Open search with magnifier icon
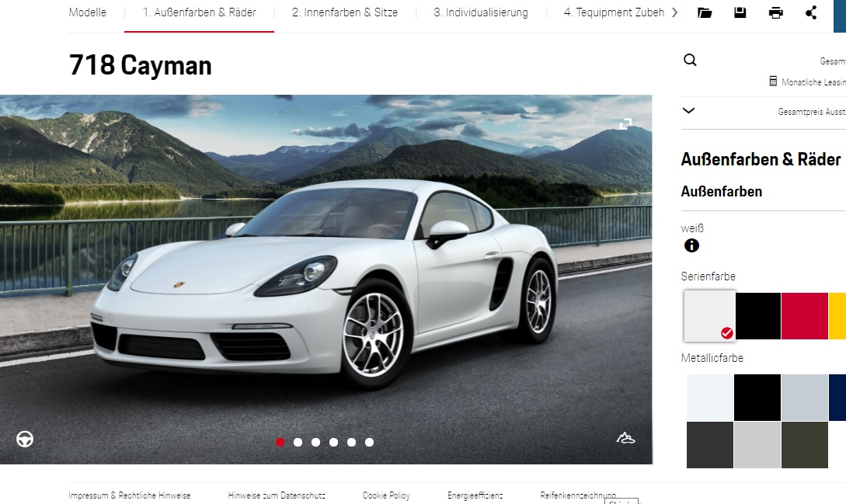The image size is (846, 504). (690, 60)
